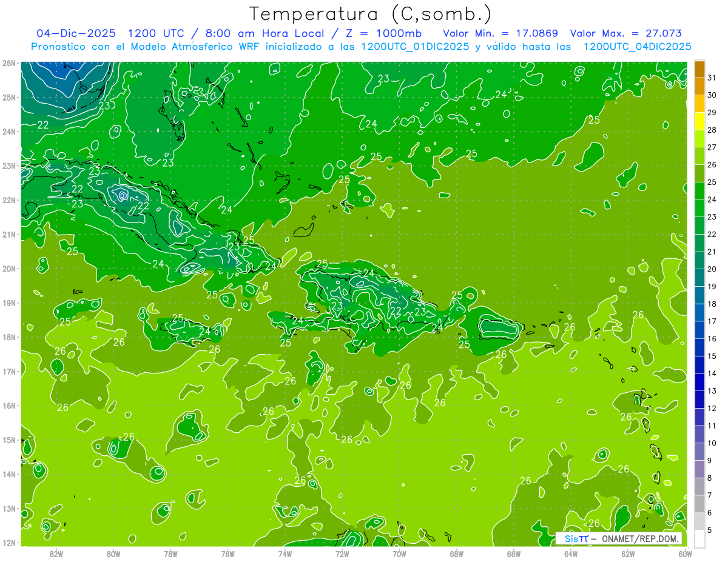
Task: Click the latitude label "13N"
Action: click(10, 508)
